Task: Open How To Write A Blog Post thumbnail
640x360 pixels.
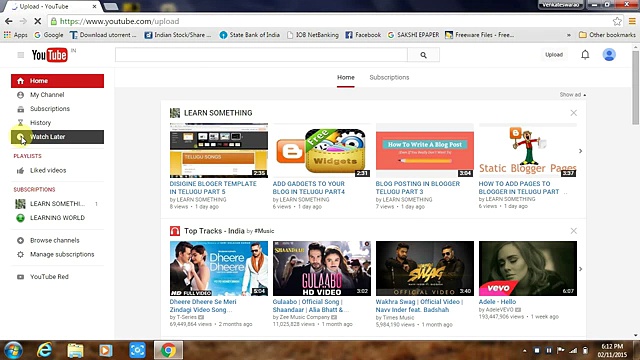Action: (425, 150)
